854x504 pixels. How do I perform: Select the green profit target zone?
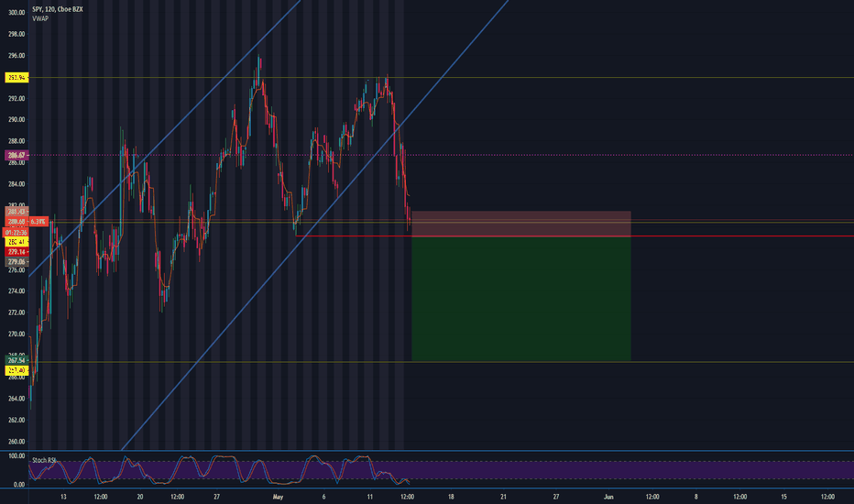pyautogui.click(x=521, y=299)
